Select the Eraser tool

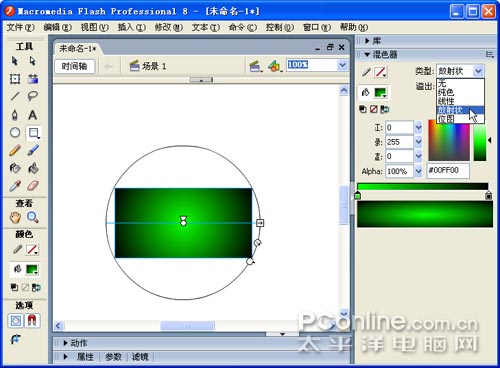click(x=32, y=185)
